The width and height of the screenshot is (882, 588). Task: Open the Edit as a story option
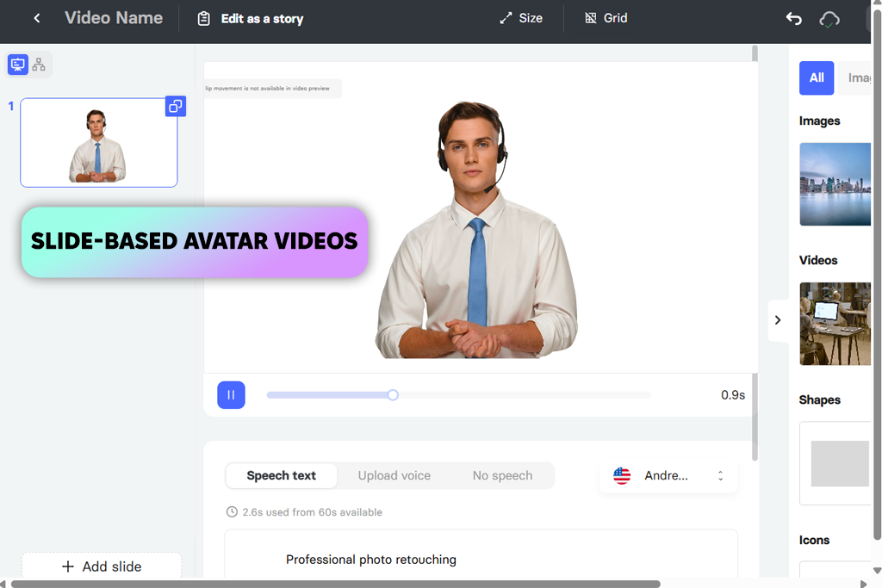click(251, 19)
